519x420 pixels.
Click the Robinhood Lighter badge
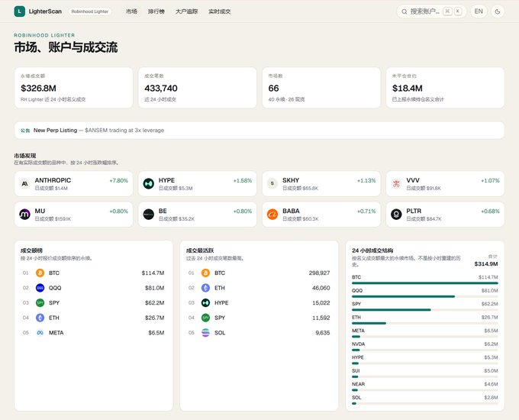pyautogui.click(x=90, y=11)
